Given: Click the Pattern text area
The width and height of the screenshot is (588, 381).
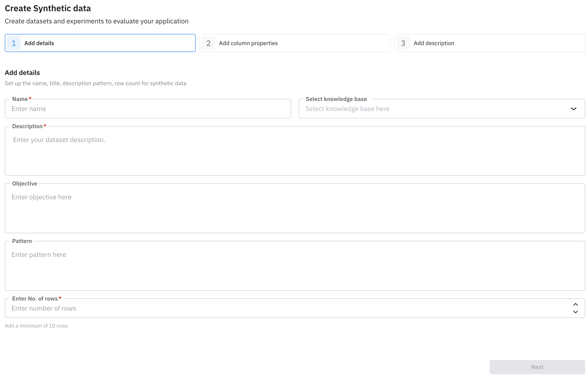Looking at the screenshot, I should [x=294, y=268].
